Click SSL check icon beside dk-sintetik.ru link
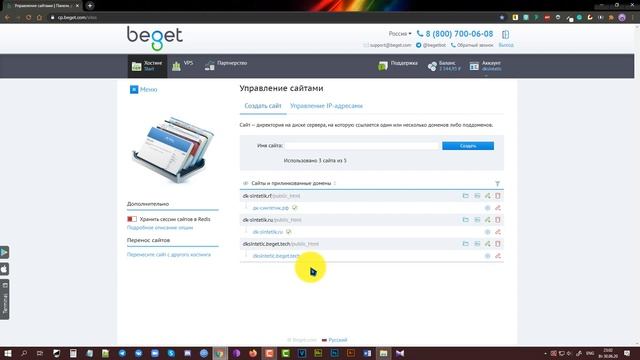 [289, 232]
